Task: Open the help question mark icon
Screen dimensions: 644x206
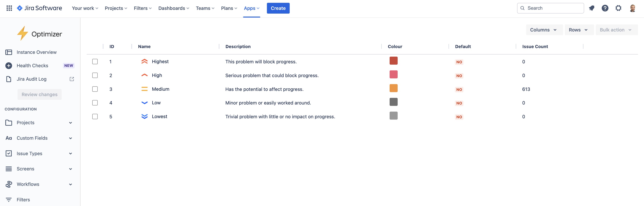Action: pos(605,8)
